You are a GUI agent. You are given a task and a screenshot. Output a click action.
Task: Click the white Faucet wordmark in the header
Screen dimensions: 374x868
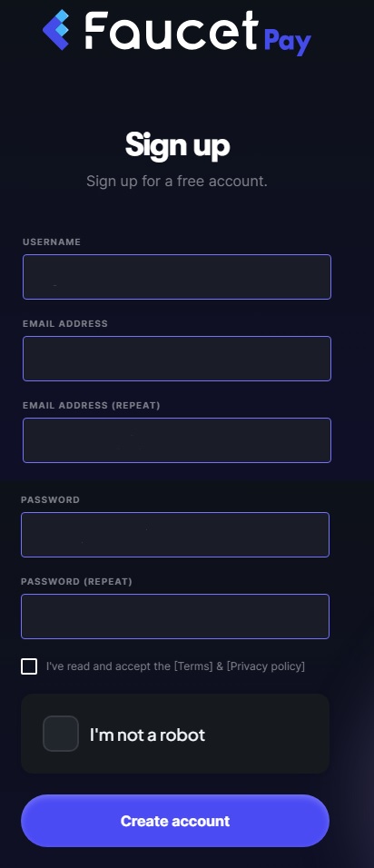point(172,31)
